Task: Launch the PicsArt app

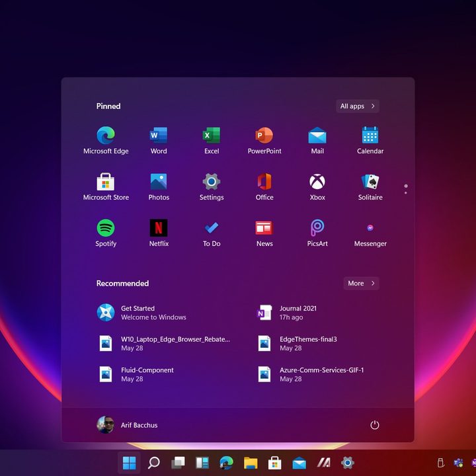Action: 317,233
